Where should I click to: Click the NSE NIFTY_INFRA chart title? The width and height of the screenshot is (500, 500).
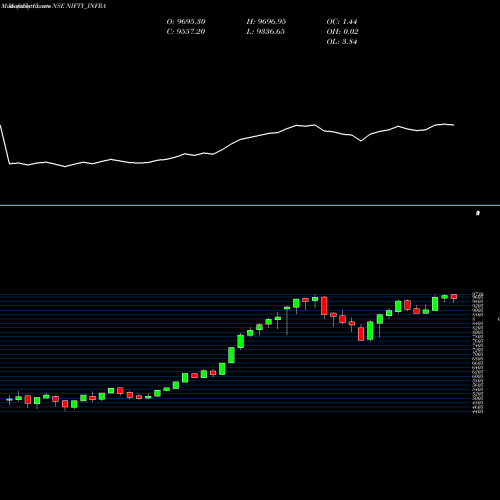(79, 6)
